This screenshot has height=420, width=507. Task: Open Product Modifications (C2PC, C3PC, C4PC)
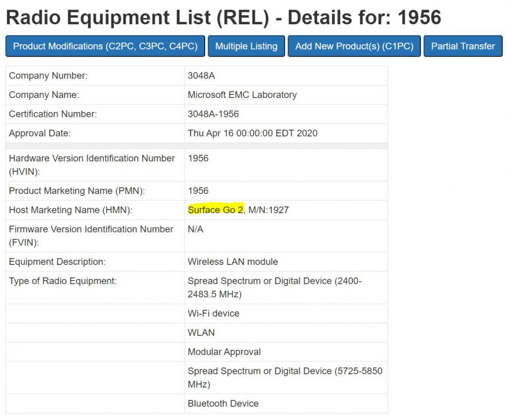point(105,46)
